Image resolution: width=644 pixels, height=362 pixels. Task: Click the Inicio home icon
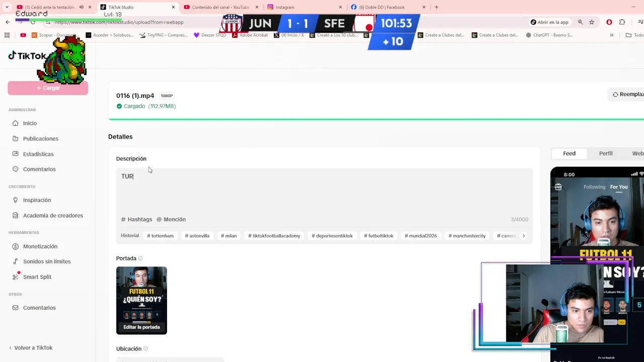[16, 123]
